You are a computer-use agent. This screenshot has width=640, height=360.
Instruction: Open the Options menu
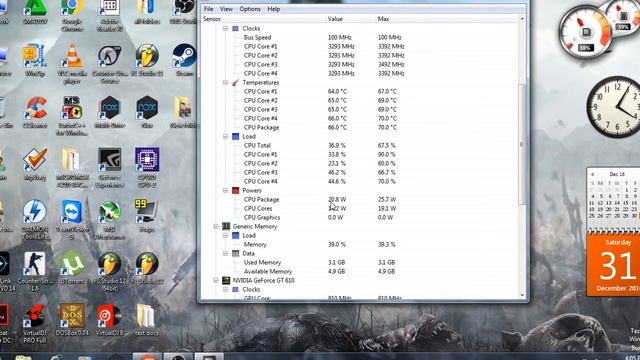pos(250,9)
